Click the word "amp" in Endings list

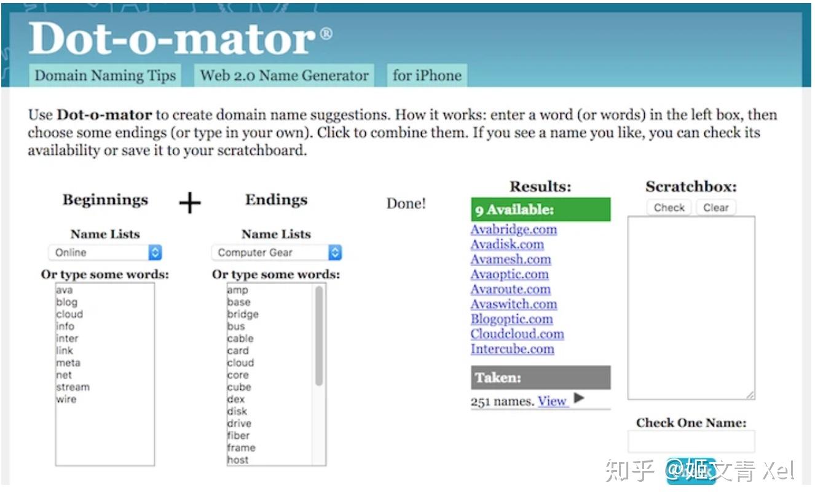237,290
